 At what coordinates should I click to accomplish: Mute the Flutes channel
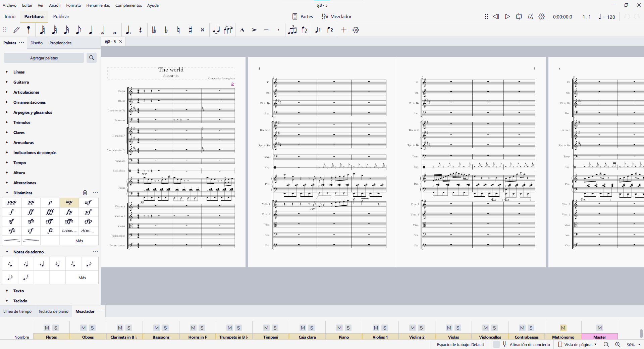(47, 328)
